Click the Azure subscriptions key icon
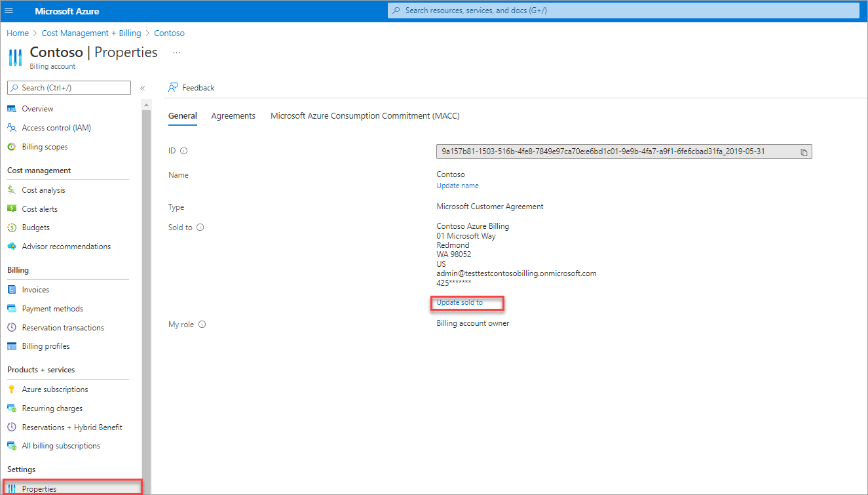Viewport: 868px width, 495px height. coord(12,389)
